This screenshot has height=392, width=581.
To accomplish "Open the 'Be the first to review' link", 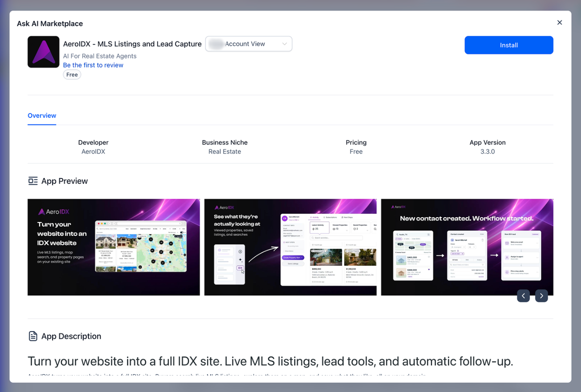I will [93, 65].
